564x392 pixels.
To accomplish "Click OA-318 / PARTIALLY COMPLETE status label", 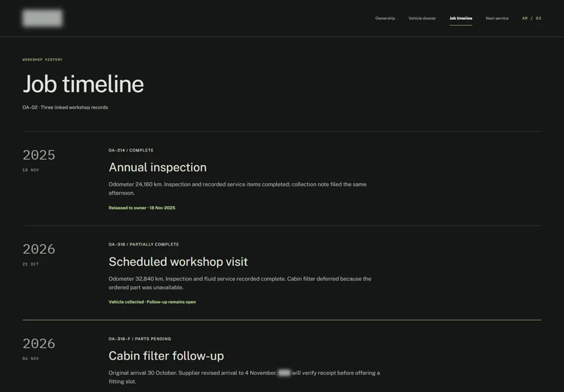I will [x=143, y=244].
